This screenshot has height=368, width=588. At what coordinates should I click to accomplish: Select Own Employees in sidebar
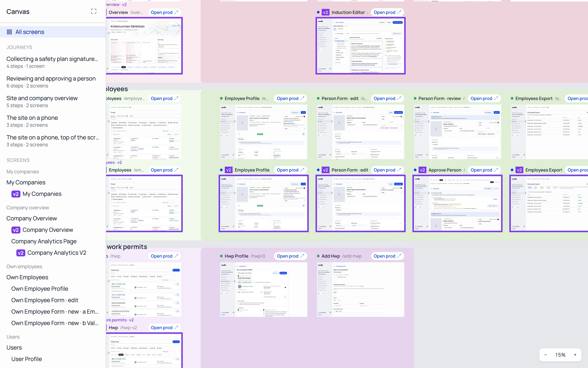click(27, 277)
